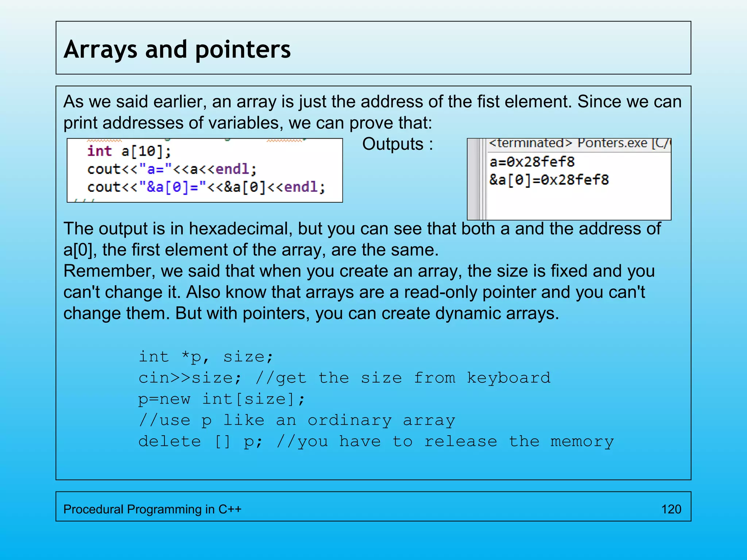Click the '<terminated> Ponters.exe' console header
The width and height of the screenshot is (747, 560).
click(x=579, y=143)
